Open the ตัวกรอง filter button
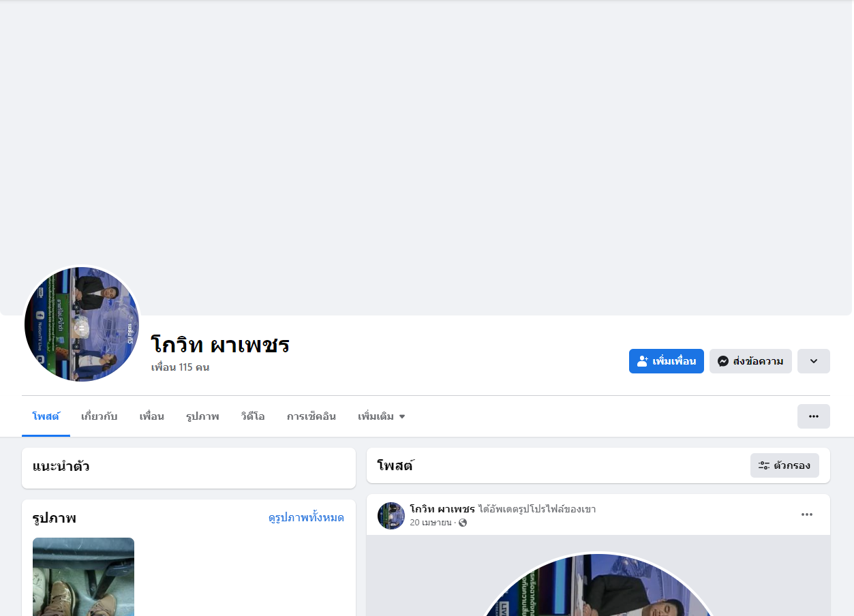854x616 pixels. click(784, 465)
